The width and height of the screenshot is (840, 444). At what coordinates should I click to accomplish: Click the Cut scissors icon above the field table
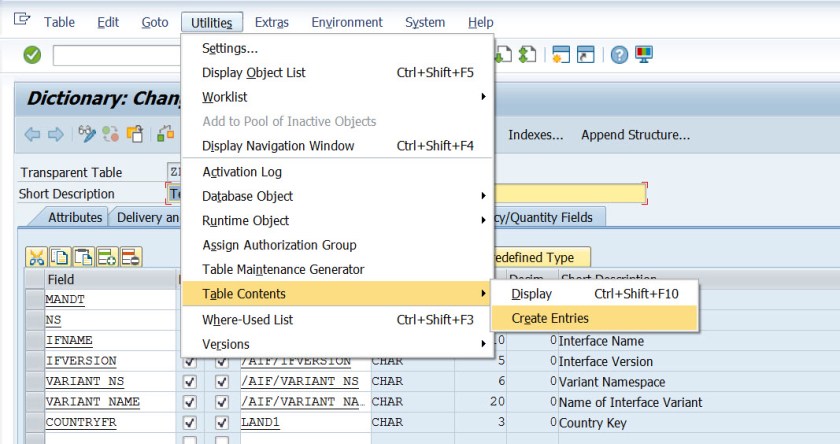point(36,257)
